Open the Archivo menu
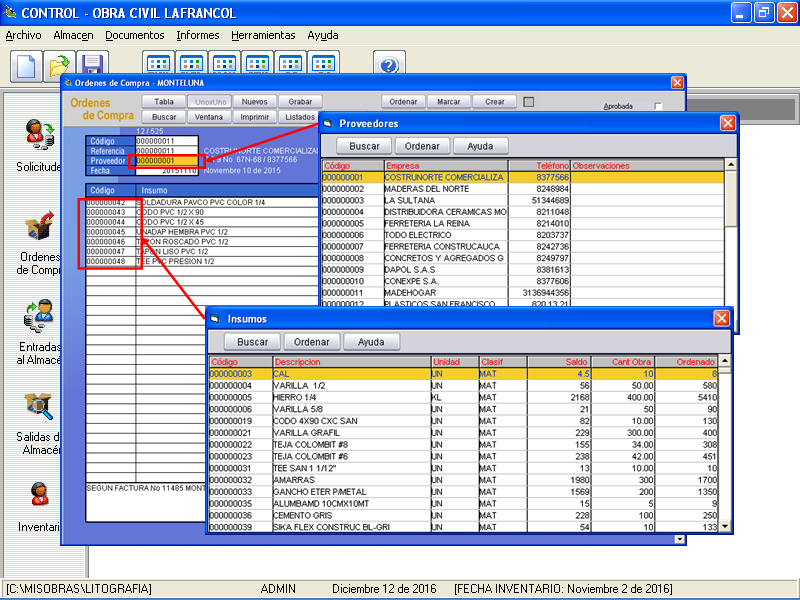This screenshot has height=600, width=800. coord(23,35)
